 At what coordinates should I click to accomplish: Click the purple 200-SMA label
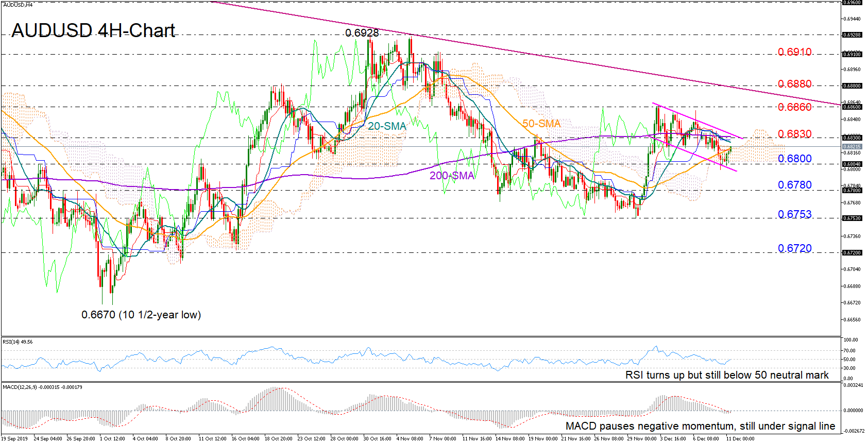pos(452,176)
